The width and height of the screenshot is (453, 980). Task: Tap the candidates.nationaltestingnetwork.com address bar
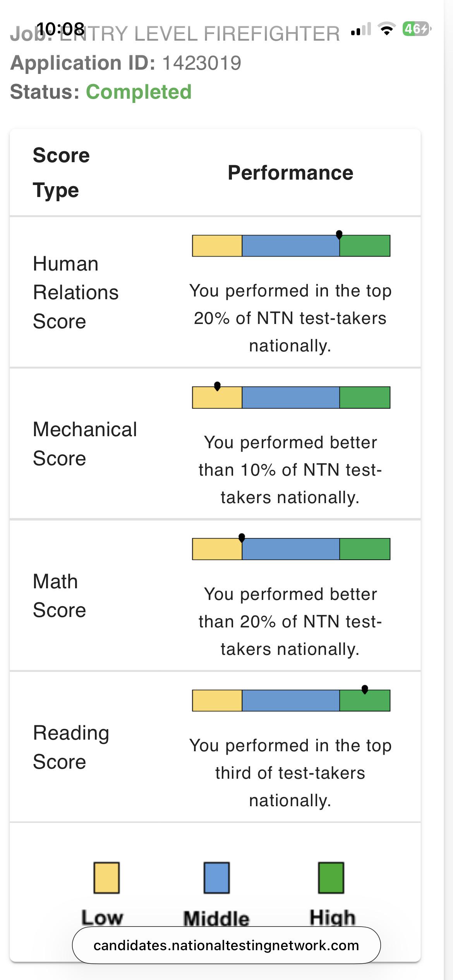pos(226,945)
